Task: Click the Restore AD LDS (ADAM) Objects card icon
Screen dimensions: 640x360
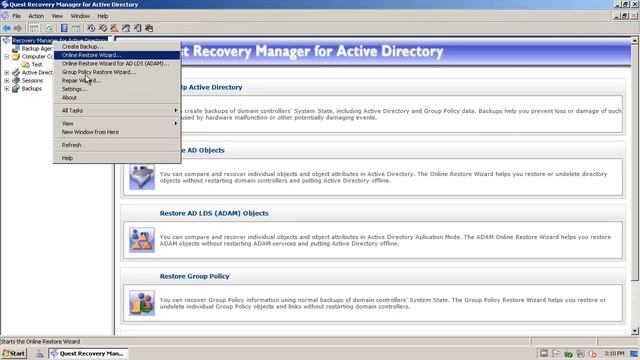Action: click(142, 240)
